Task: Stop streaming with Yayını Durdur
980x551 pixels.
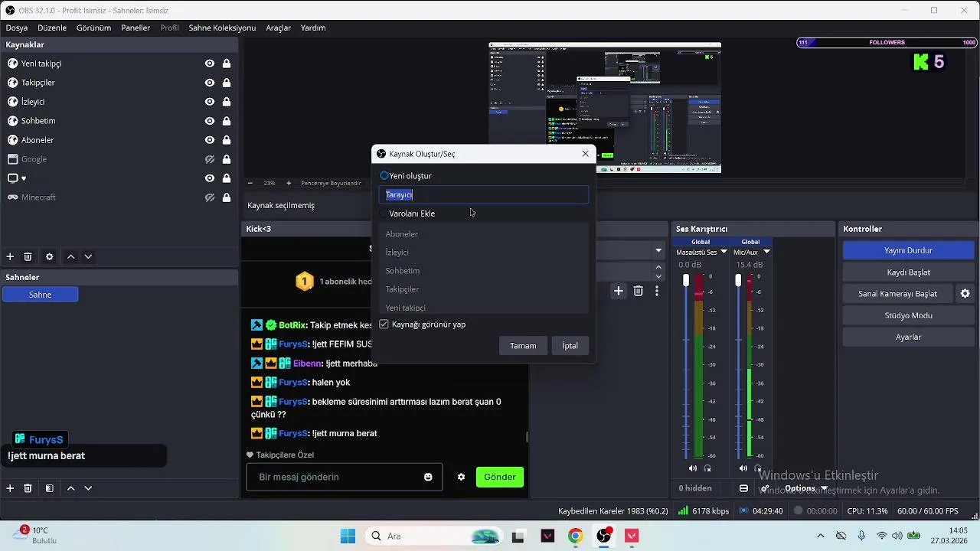Action: pyautogui.click(x=908, y=250)
